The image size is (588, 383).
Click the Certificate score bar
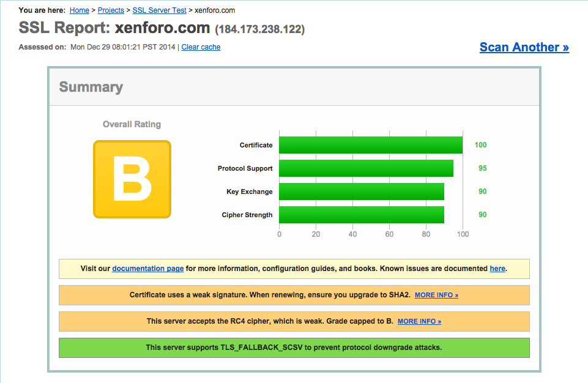370,145
